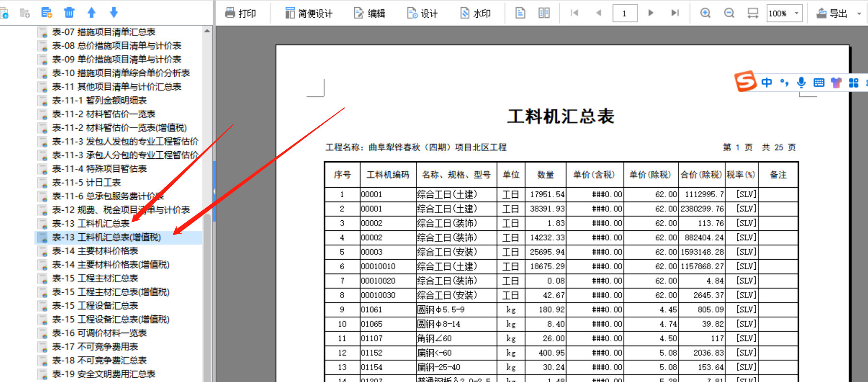Move report down with the down arrow icon
The height and width of the screenshot is (382, 868).
pyautogui.click(x=114, y=12)
